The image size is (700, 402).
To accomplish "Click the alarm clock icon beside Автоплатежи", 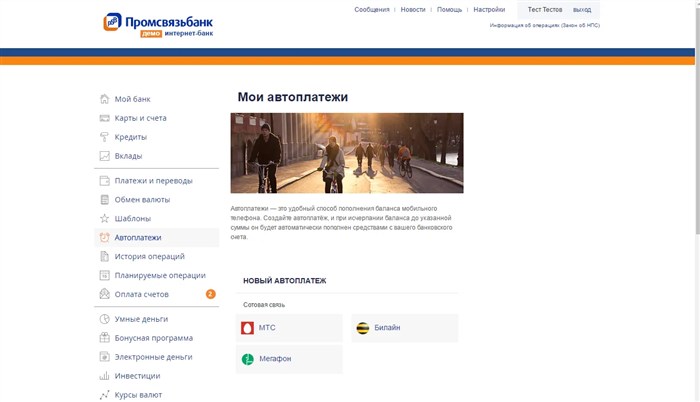I will tap(104, 237).
